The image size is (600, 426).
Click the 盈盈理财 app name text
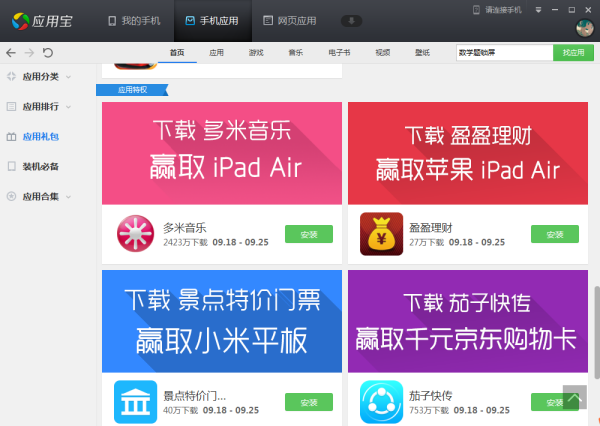click(x=431, y=228)
